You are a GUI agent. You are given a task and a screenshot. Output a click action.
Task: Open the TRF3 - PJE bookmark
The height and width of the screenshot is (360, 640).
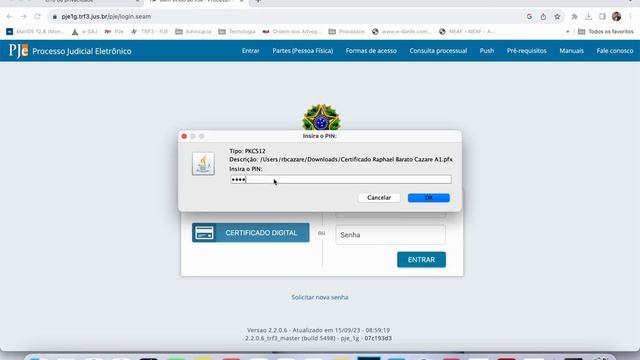pos(149,31)
